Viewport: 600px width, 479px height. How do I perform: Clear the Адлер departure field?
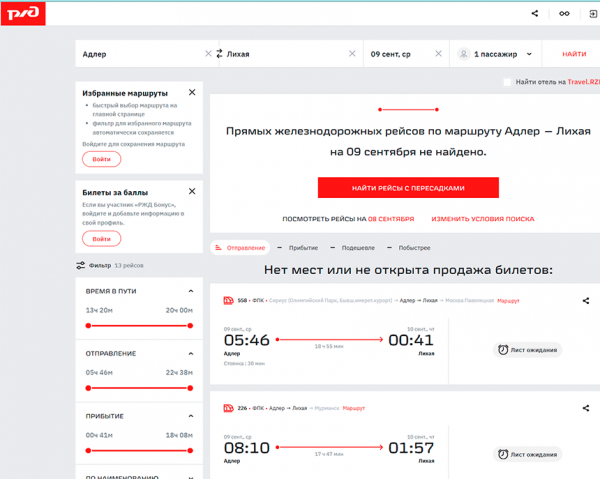208,54
